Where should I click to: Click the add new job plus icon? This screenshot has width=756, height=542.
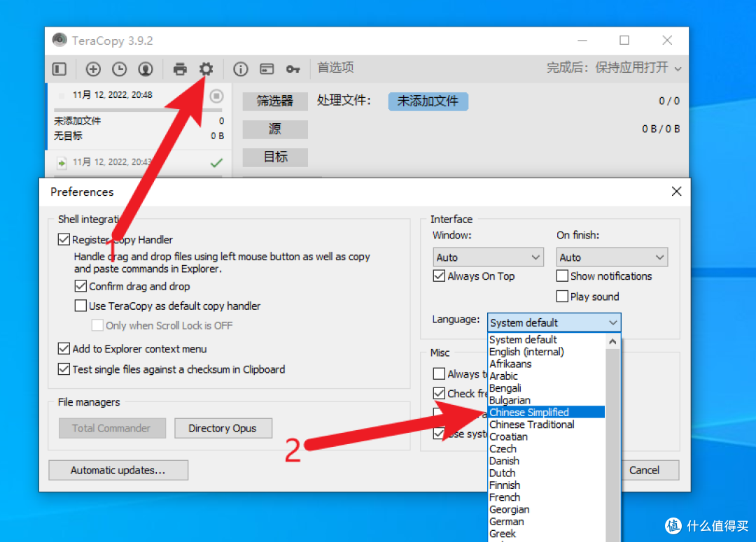pyautogui.click(x=93, y=69)
